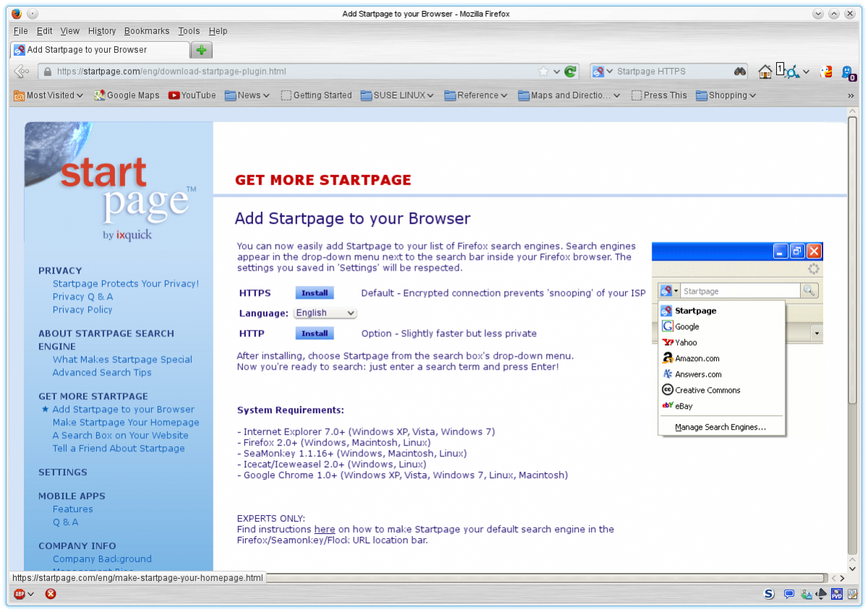868x612 pixels.
Task: Click the DuckDuckGo duck toolbar icon
Action: coord(825,72)
